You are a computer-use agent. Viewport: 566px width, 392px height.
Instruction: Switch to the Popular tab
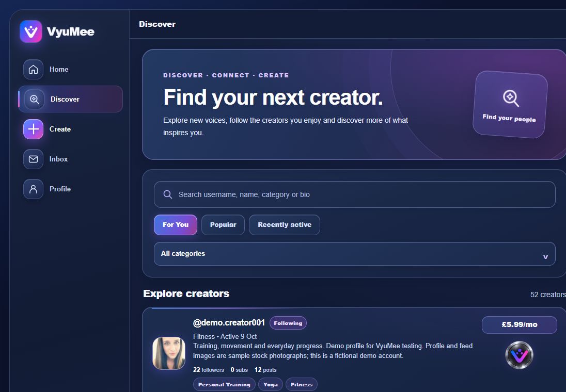223,225
